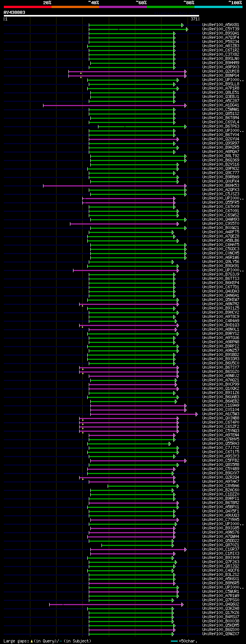
Task: Click the arrowhead ending the UniRef100_A5AX81 bar
Action: [x=183, y=25]
